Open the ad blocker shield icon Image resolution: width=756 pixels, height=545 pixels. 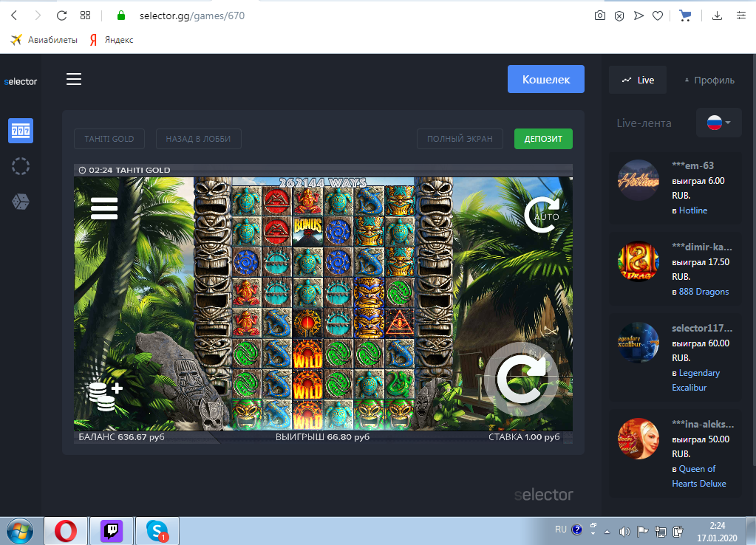coord(619,16)
